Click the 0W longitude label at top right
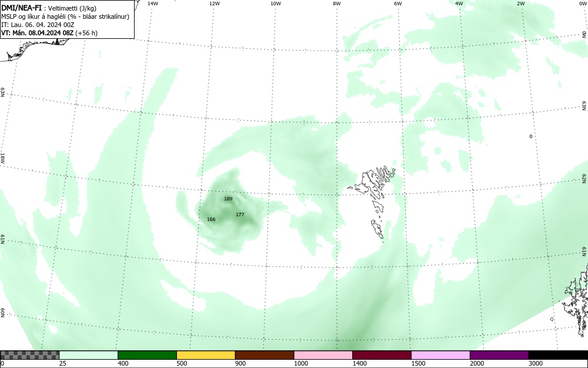 (x=582, y=4)
